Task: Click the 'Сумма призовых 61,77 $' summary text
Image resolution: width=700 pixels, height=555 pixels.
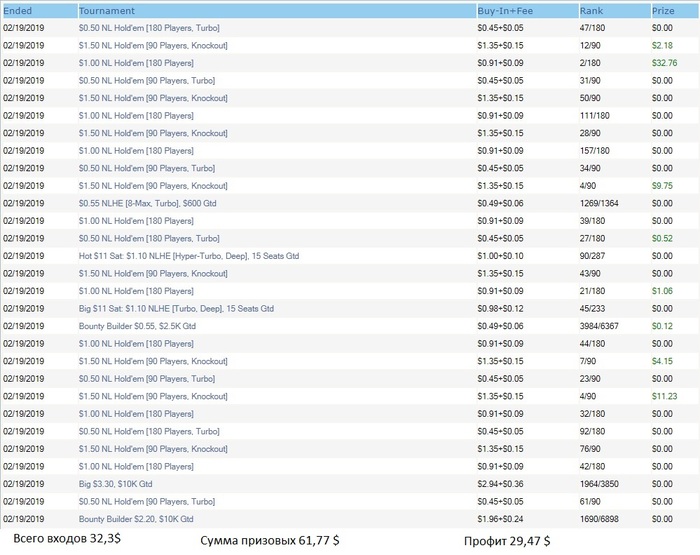Action: click(x=270, y=541)
